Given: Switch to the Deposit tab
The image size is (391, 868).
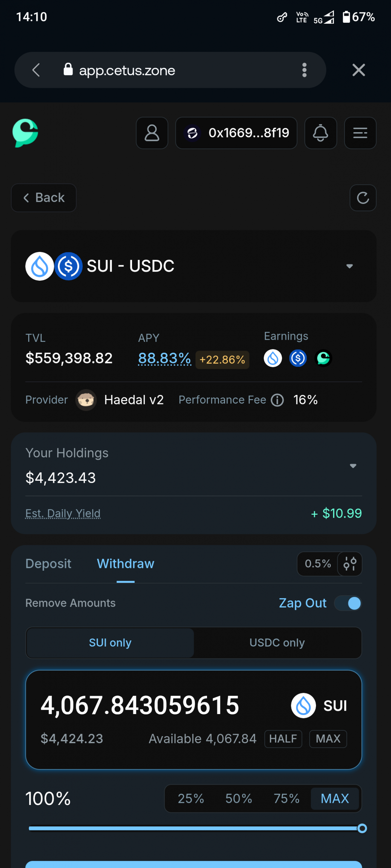Looking at the screenshot, I should [x=48, y=564].
